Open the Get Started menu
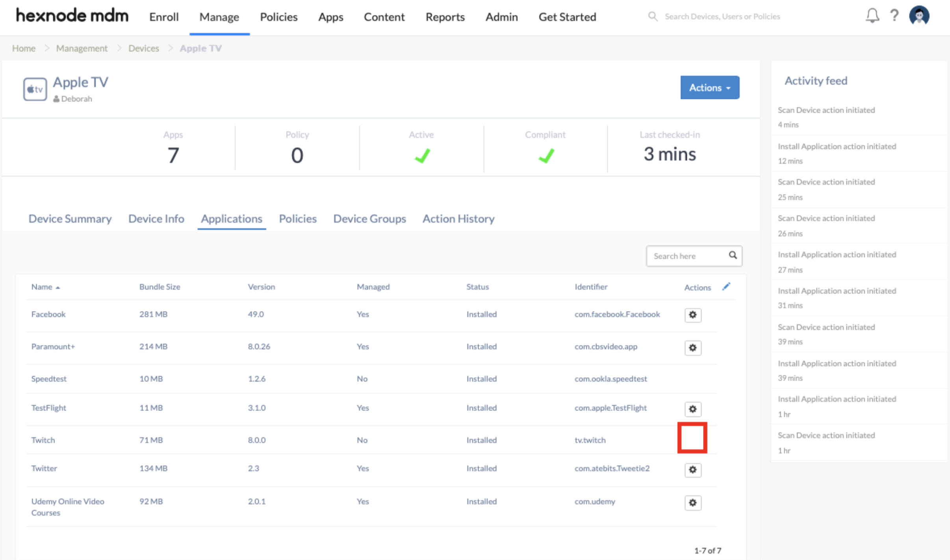Image resolution: width=950 pixels, height=560 pixels. [x=567, y=17]
